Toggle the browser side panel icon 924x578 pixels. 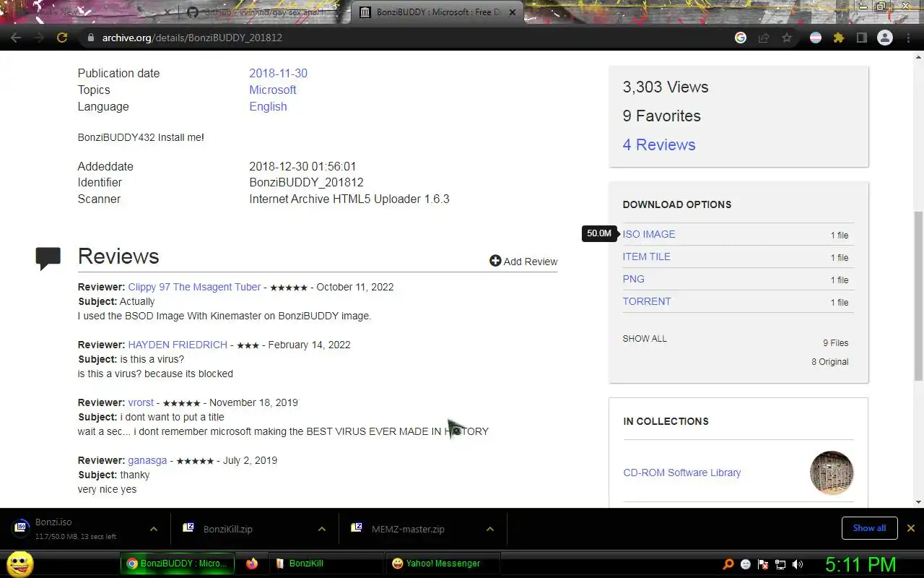tap(862, 38)
